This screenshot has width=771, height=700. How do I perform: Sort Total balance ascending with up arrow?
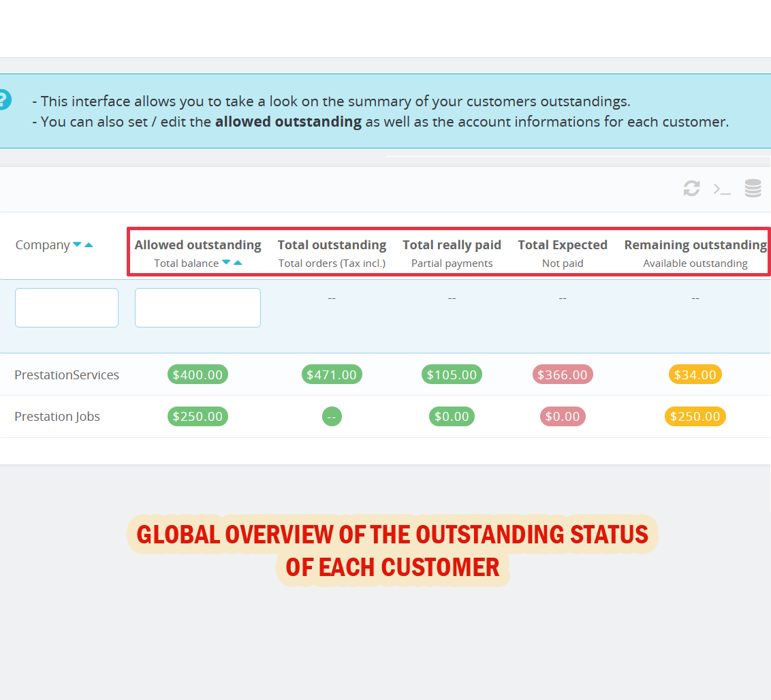pyautogui.click(x=238, y=263)
